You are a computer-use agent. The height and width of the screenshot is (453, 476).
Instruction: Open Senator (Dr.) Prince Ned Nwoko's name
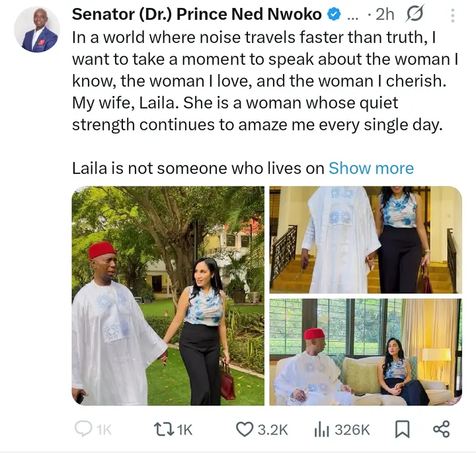(x=196, y=15)
